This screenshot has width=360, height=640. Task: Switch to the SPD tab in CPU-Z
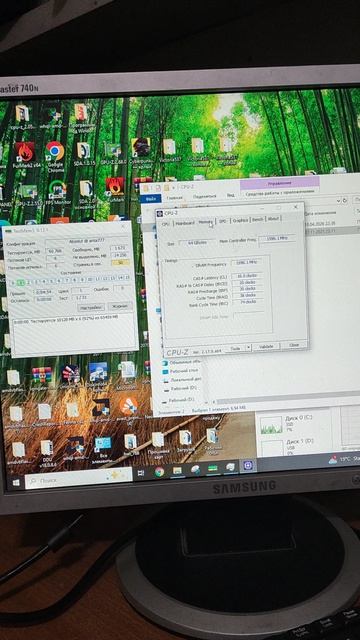coord(222,221)
